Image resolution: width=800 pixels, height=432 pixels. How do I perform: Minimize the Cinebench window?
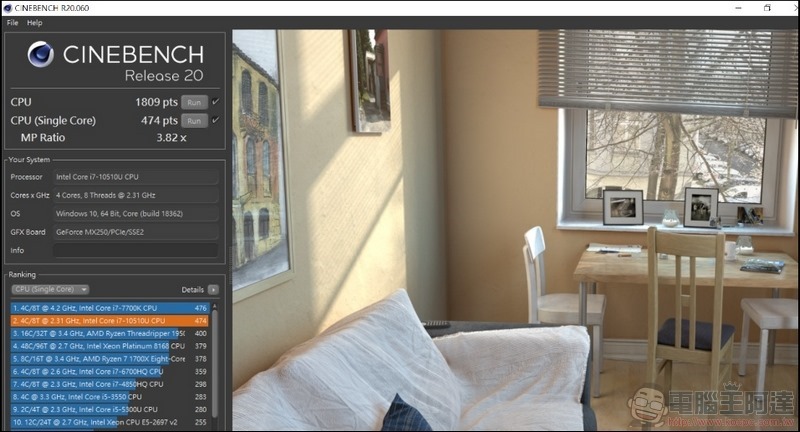[x=739, y=8]
